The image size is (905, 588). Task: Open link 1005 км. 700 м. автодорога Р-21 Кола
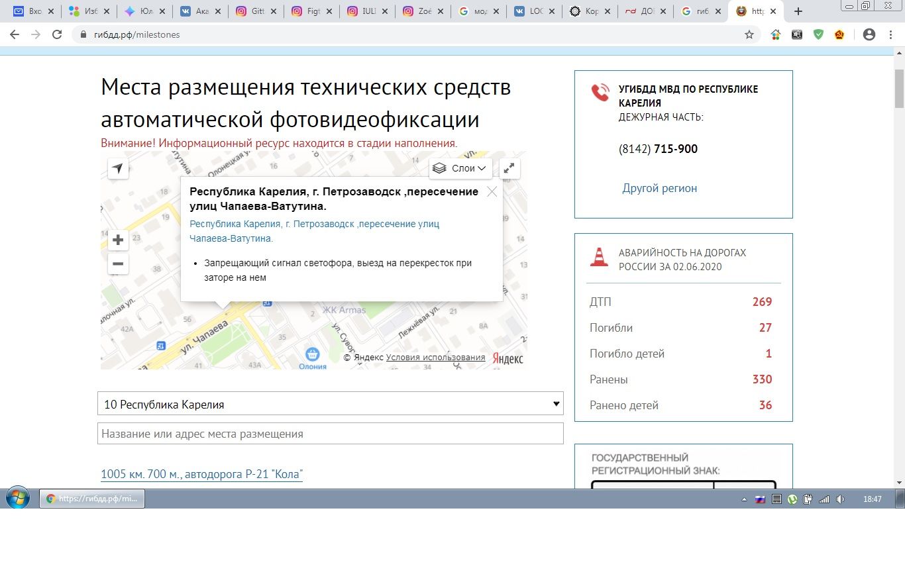pyautogui.click(x=201, y=474)
